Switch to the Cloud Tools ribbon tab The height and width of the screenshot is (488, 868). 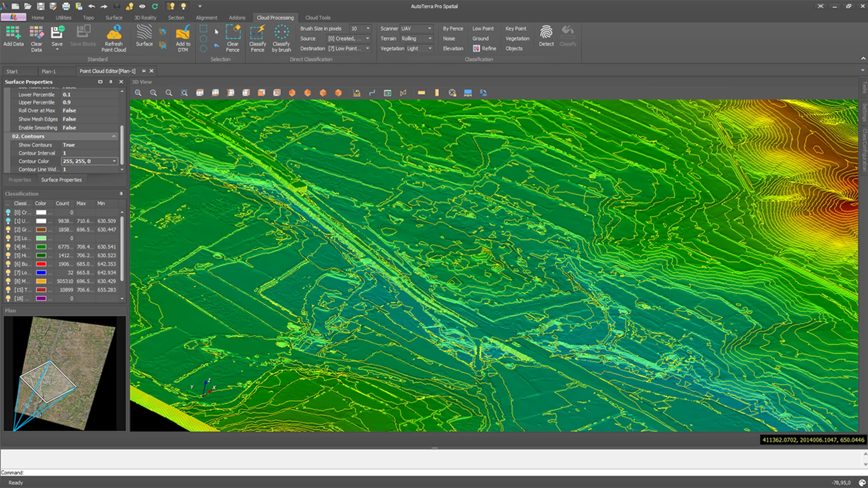318,18
